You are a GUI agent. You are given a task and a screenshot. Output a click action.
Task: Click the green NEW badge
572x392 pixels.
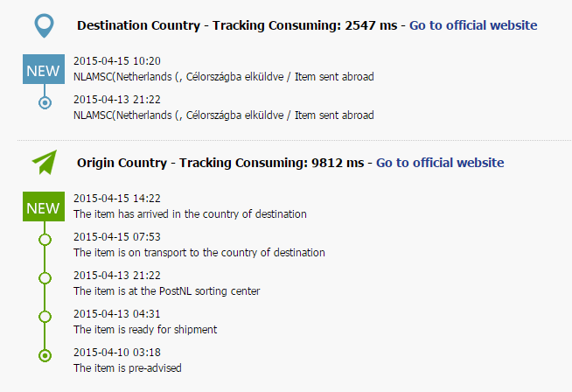44,206
